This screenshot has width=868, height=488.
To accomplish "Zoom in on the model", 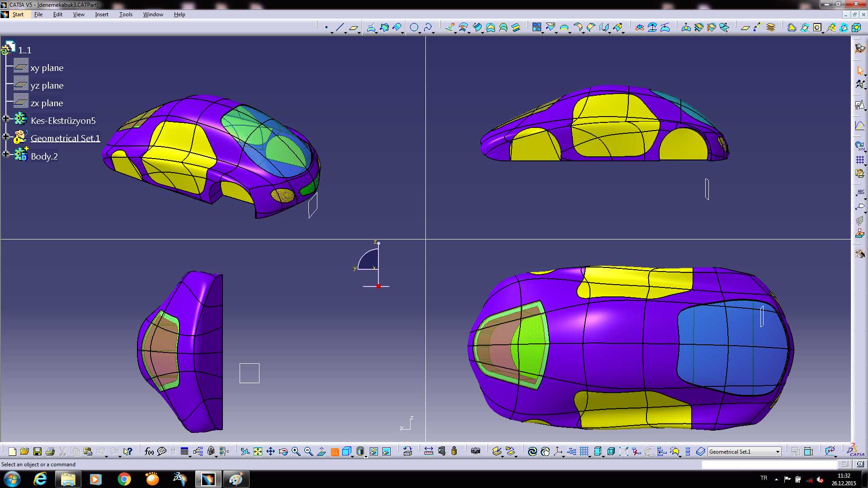I will (x=296, y=451).
